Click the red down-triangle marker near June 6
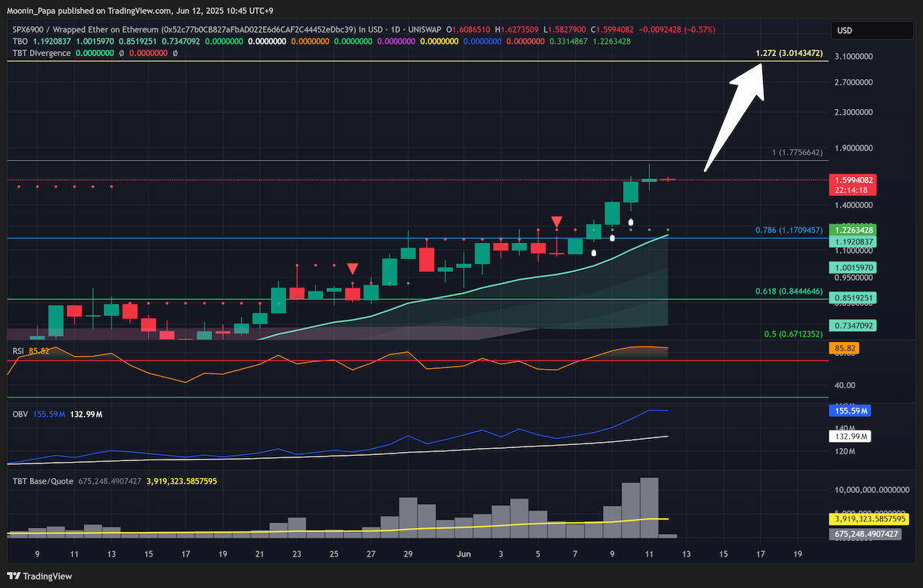The width and height of the screenshot is (923, 588). point(556,222)
